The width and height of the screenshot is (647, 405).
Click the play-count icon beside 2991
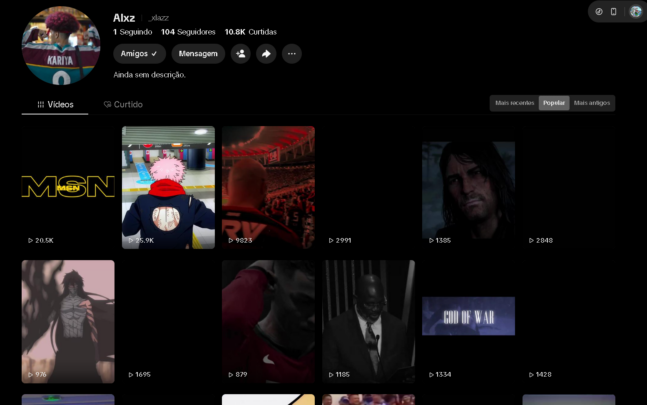click(331, 240)
